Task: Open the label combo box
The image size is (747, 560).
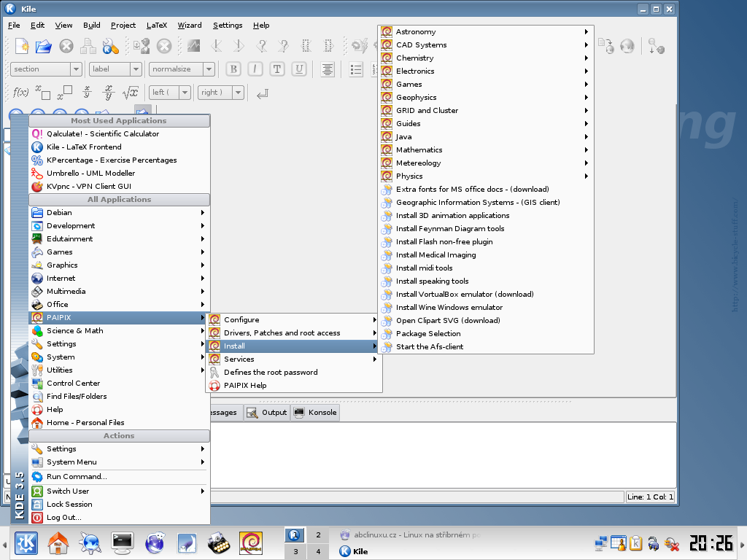Action: pyautogui.click(x=115, y=69)
